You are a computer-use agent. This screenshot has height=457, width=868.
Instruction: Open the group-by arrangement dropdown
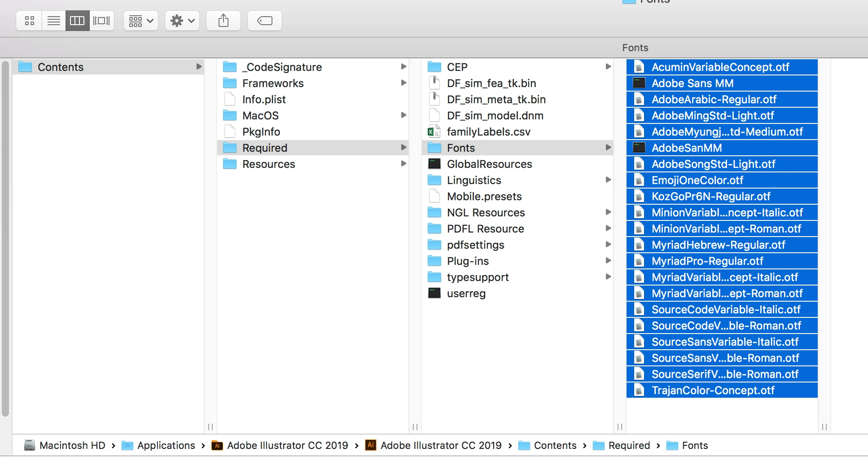[141, 21]
